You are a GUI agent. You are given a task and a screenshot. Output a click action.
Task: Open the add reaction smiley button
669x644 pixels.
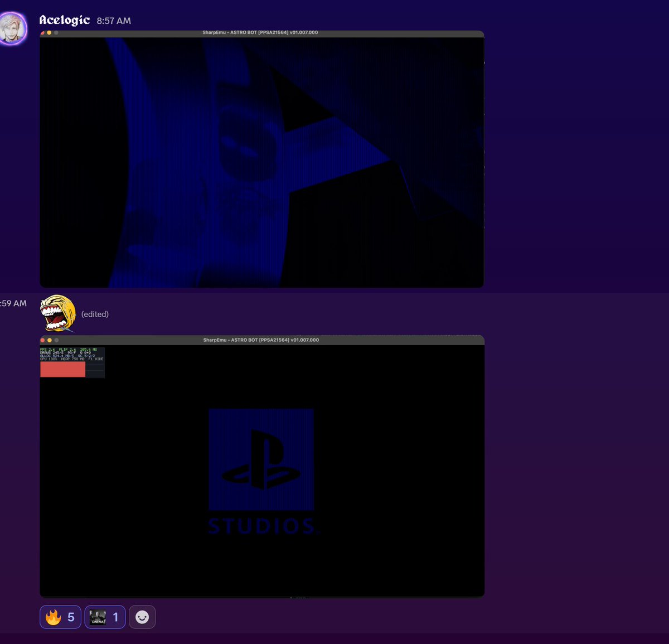tap(142, 617)
